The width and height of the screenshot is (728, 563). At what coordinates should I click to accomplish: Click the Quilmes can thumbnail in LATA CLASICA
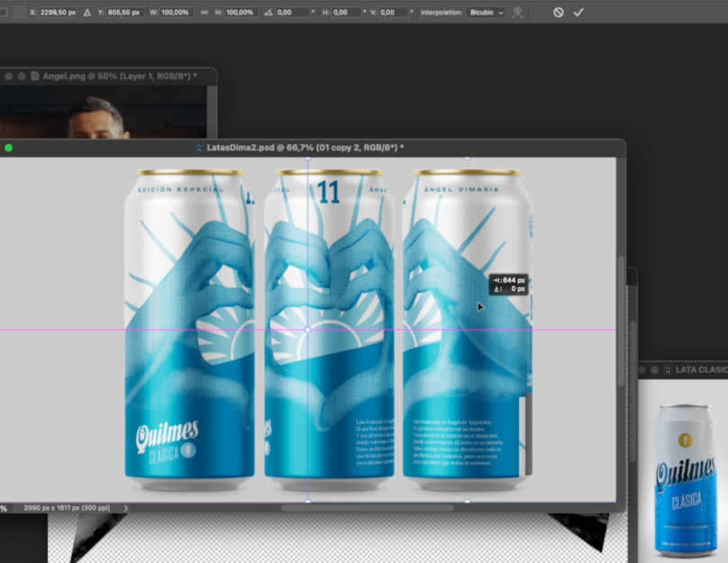click(x=684, y=479)
